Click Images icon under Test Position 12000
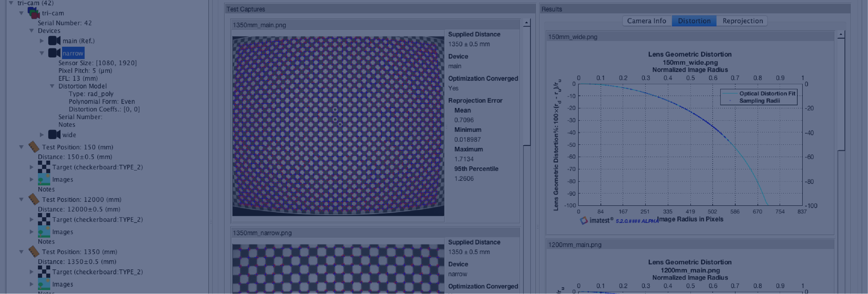This screenshot has height=294, width=868. click(44, 232)
